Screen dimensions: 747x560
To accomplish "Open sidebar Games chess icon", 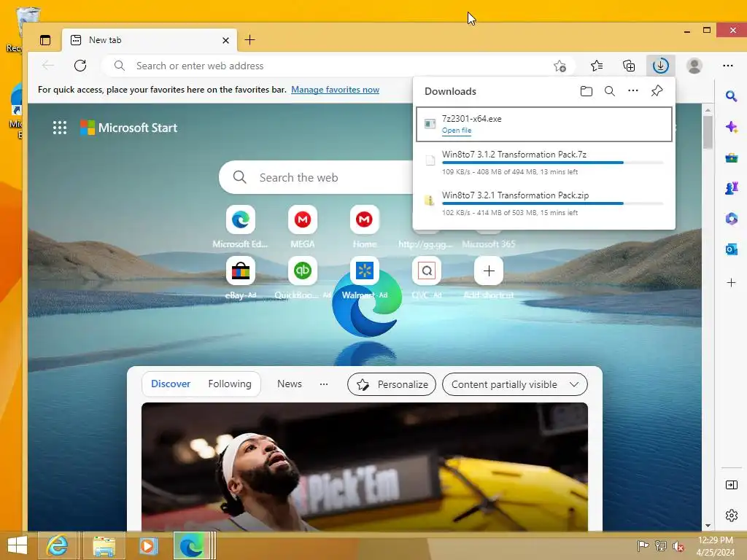I will pos(731,188).
